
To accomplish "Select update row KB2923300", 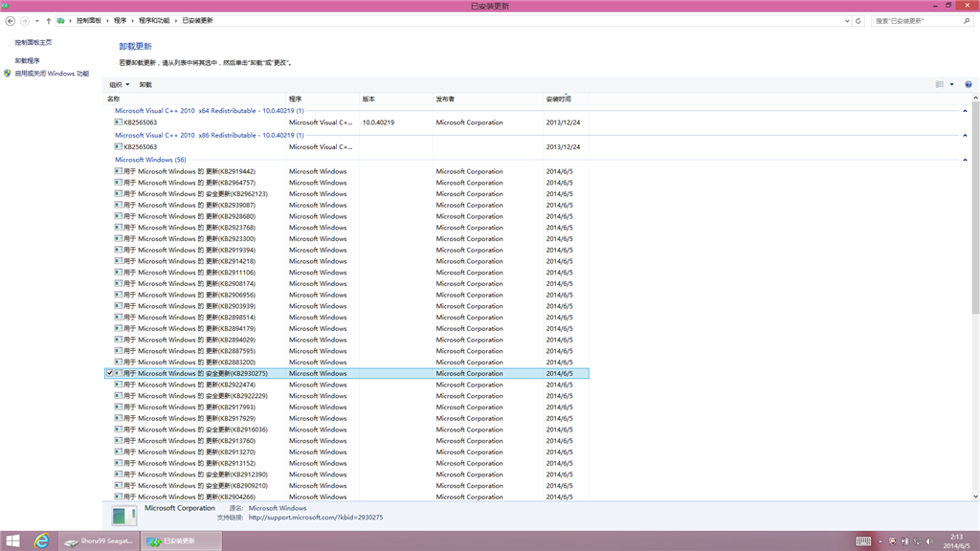I will [346, 238].
